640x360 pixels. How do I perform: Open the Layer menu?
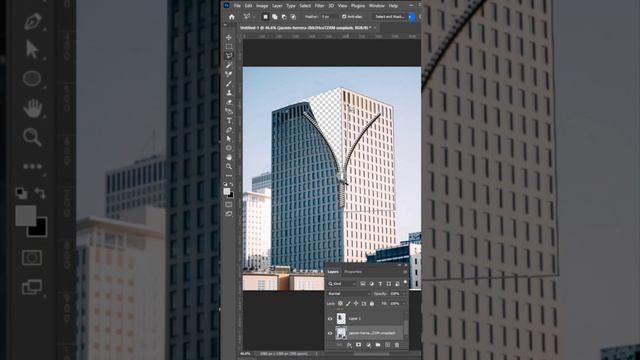277,6
